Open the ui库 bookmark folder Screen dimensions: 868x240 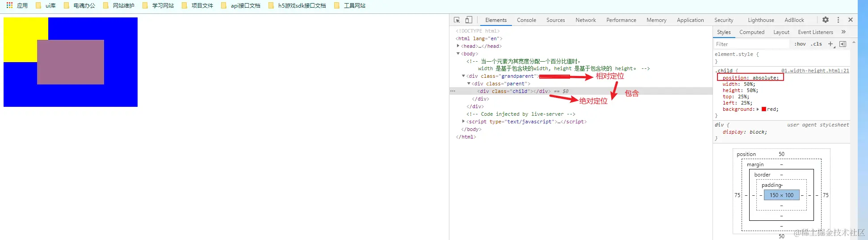point(46,5)
